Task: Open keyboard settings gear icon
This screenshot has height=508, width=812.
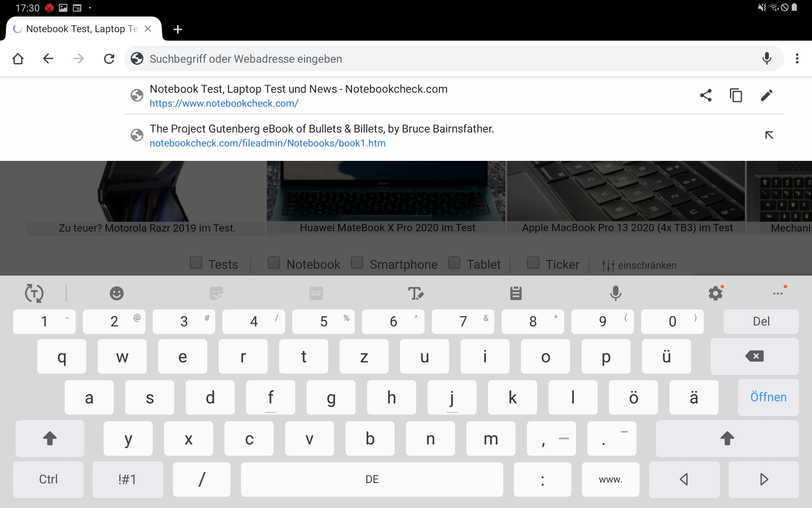Action: click(x=715, y=293)
